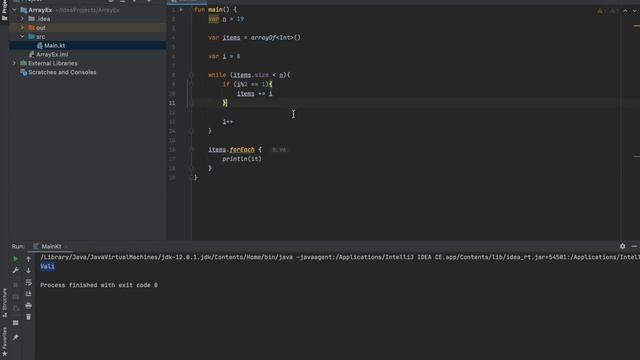Image resolution: width=640 pixels, height=360 pixels.
Task: Select the External Libraries label
Action: pyautogui.click(x=53, y=63)
